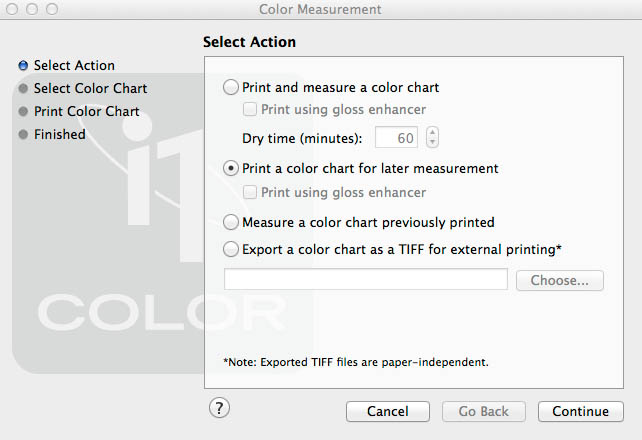642x440 pixels.
Task: Select Print and measure a color chart
Action: click(x=232, y=87)
